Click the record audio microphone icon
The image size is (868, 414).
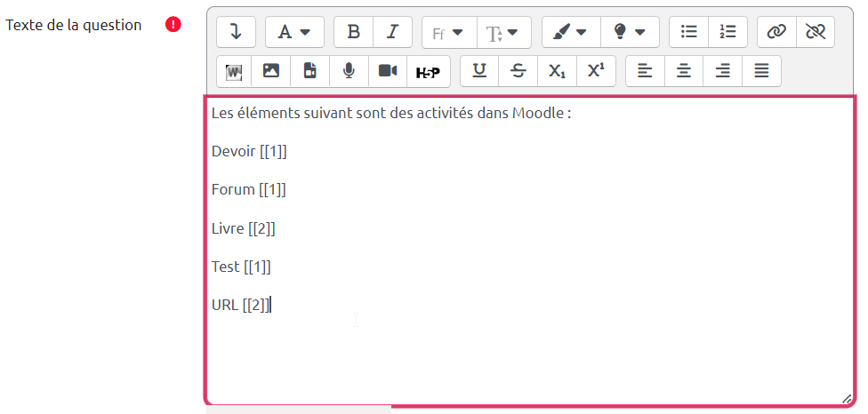(349, 71)
